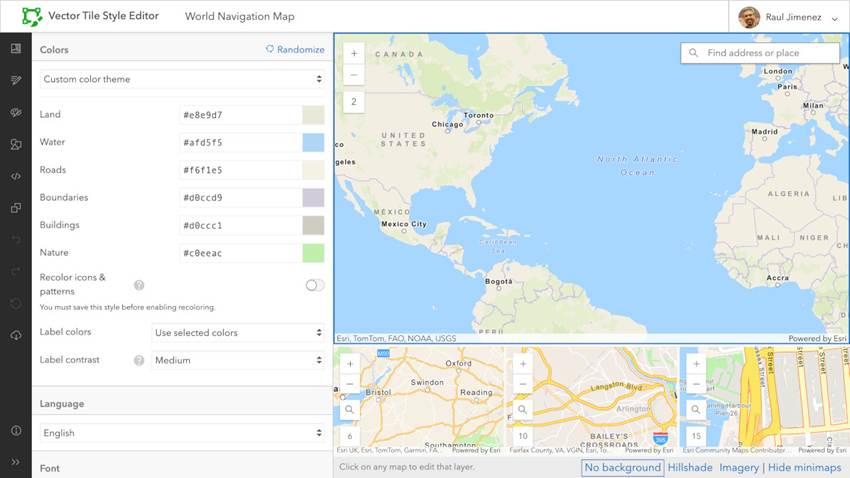Select No background option

[x=622, y=467]
